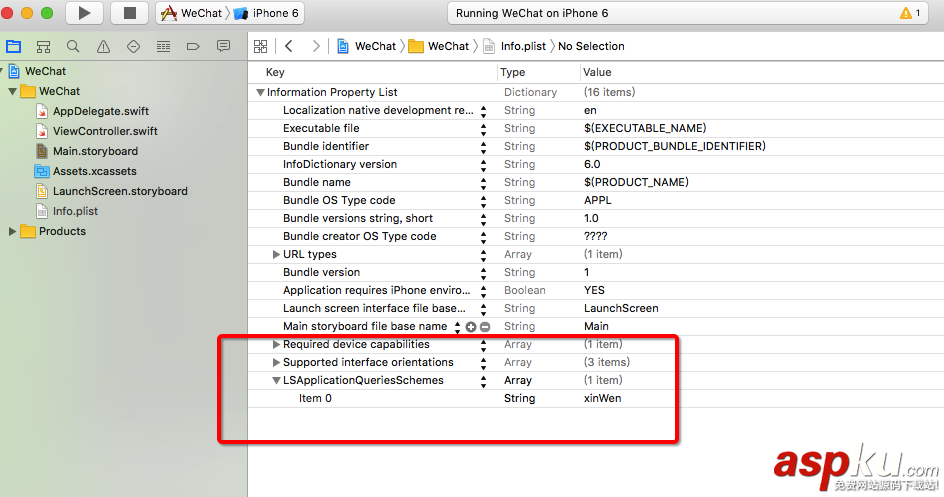Select the xinWen value of Item 0

point(603,398)
